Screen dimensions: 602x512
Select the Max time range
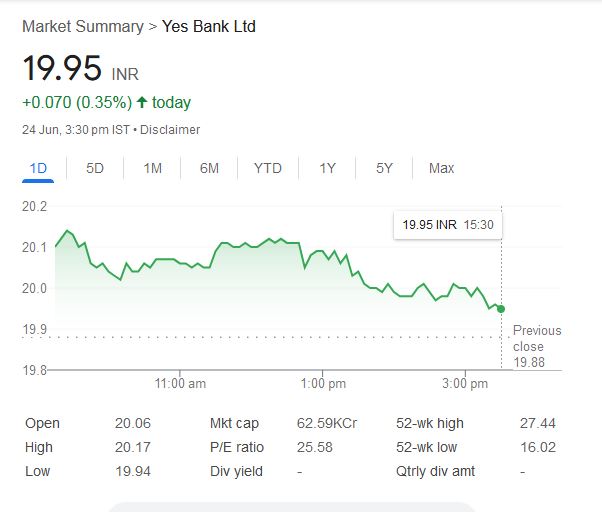(441, 168)
